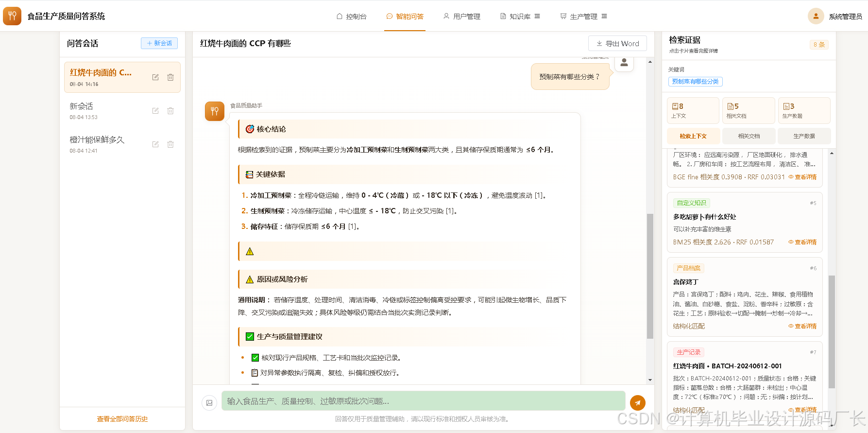Image resolution: width=868 pixels, height=433 pixels.
Task: Click 查看详情 on 厂区环境 card
Action: point(802,177)
